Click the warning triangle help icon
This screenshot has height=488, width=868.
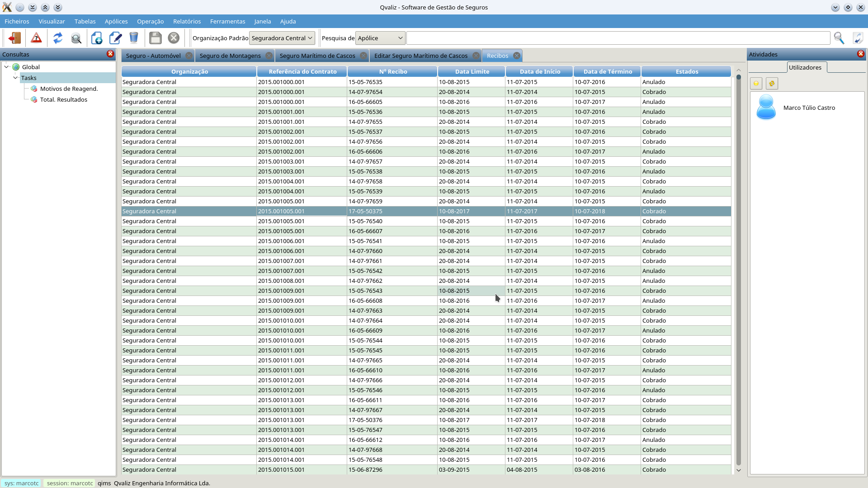point(36,38)
